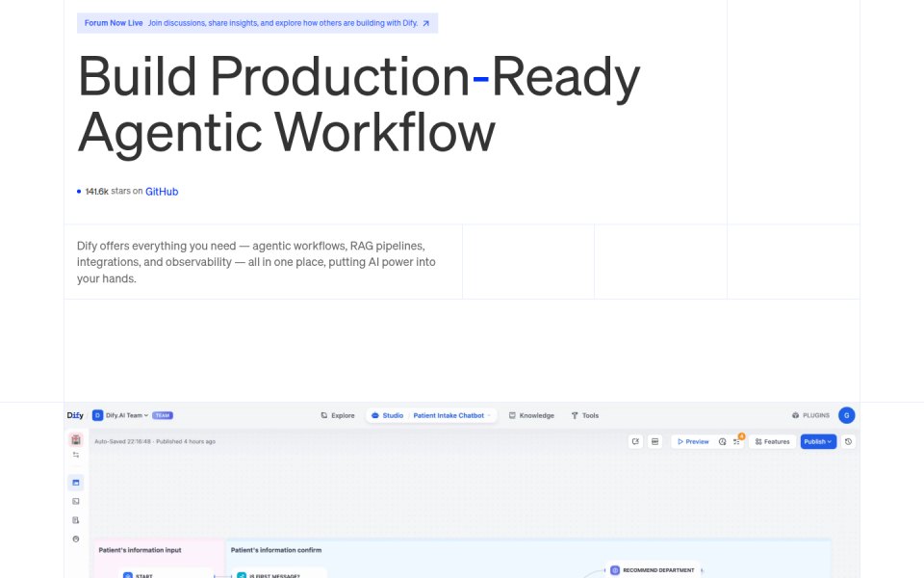Image resolution: width=924 pixels, height=578 pixels.
Task: Switch to the Studio tab
Action: (387, 415)
